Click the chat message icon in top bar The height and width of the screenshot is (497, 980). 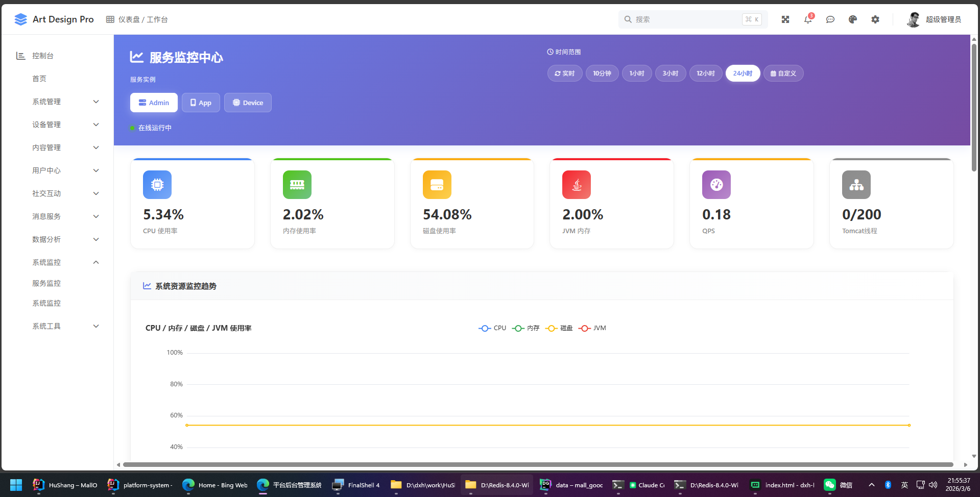[x=830, y=19]
